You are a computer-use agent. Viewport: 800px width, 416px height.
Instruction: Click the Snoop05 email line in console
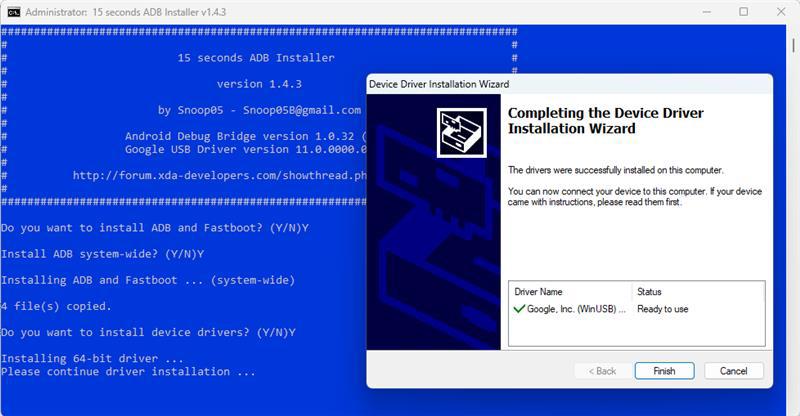tap(259, 110)
